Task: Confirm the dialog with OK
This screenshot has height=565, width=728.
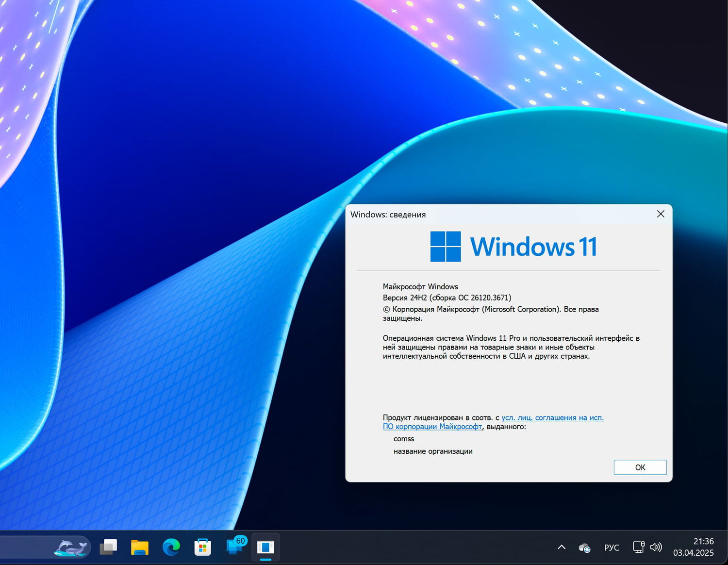Action: pyautogui.click(x=640, y=467)
